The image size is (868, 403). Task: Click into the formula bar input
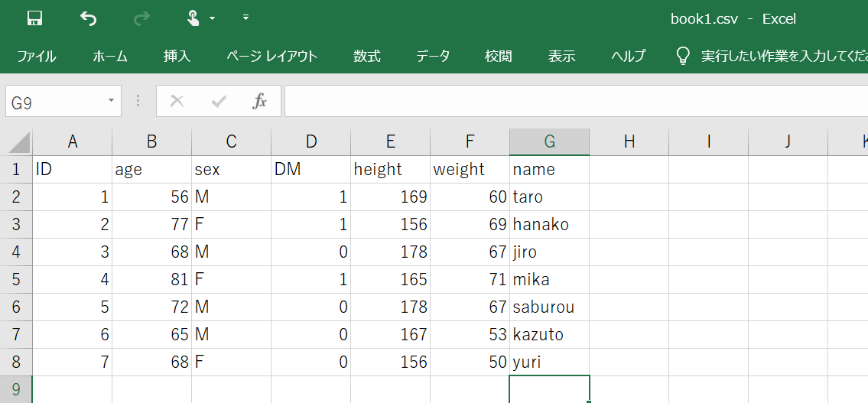(x=574, y=101)
